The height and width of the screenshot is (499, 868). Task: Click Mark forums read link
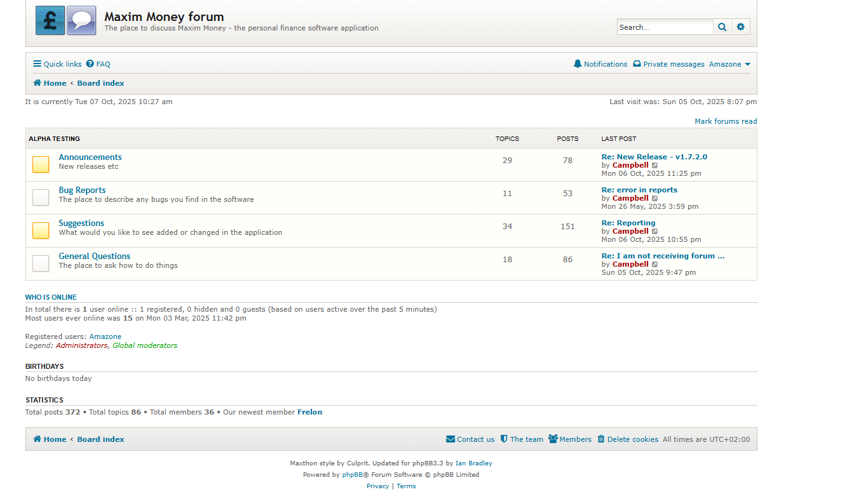pos(726,121)
